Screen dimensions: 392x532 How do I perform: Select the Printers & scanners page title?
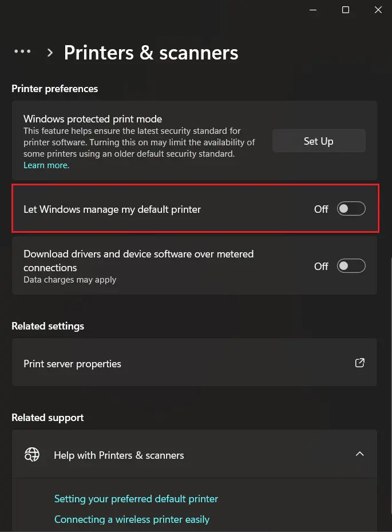151,52
